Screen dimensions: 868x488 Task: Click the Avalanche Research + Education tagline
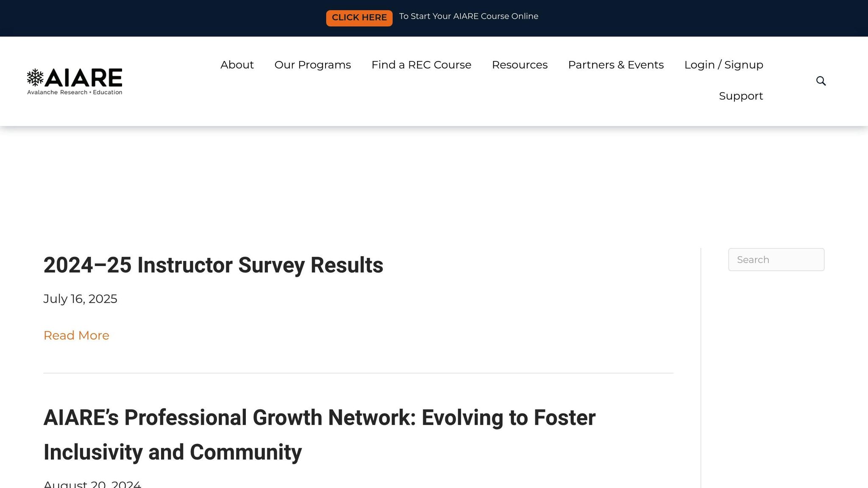(75, 92)
